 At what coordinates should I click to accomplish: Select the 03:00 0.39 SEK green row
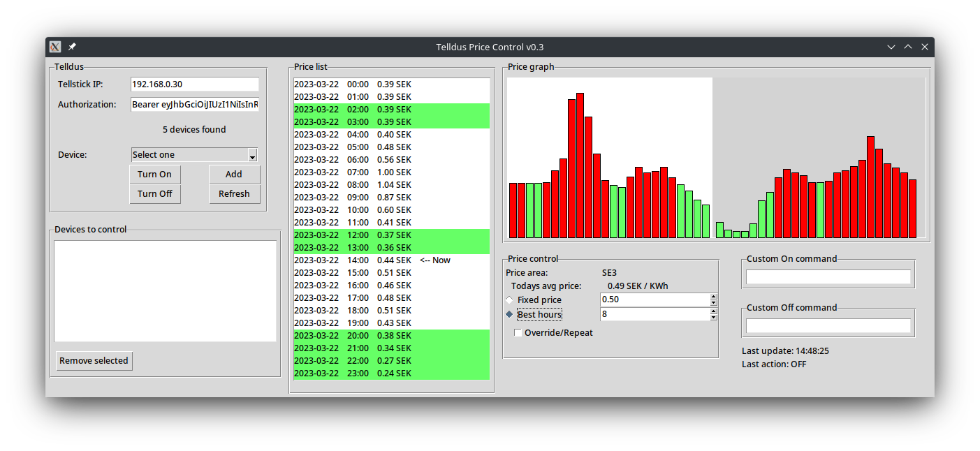click(x=392, y=121)
